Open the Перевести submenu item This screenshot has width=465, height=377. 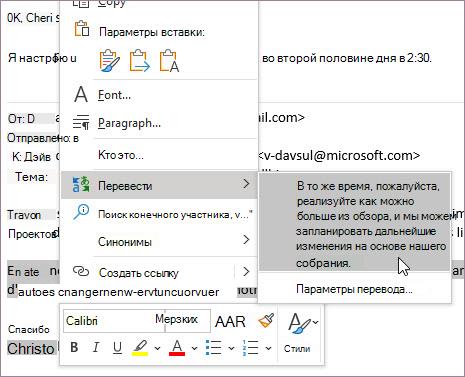pyautogui.click(x=159, y=185)
